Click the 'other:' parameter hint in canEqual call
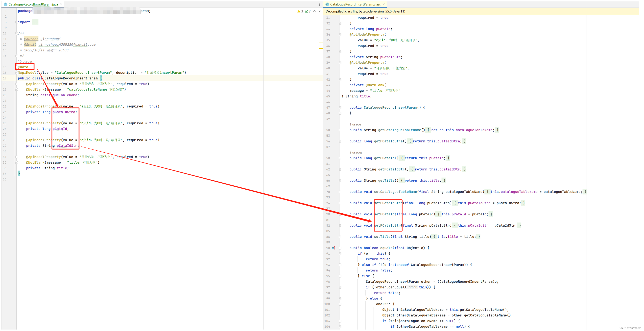The width and height of the screenshot is (644, 331). [x=413, y=287]
